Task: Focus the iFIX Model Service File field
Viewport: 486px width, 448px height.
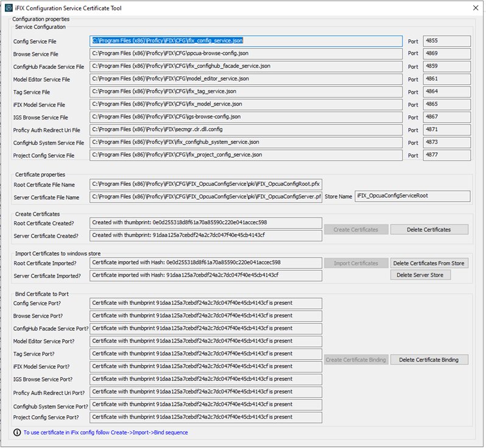Action: pyautogui.click(x=246, y=105)
